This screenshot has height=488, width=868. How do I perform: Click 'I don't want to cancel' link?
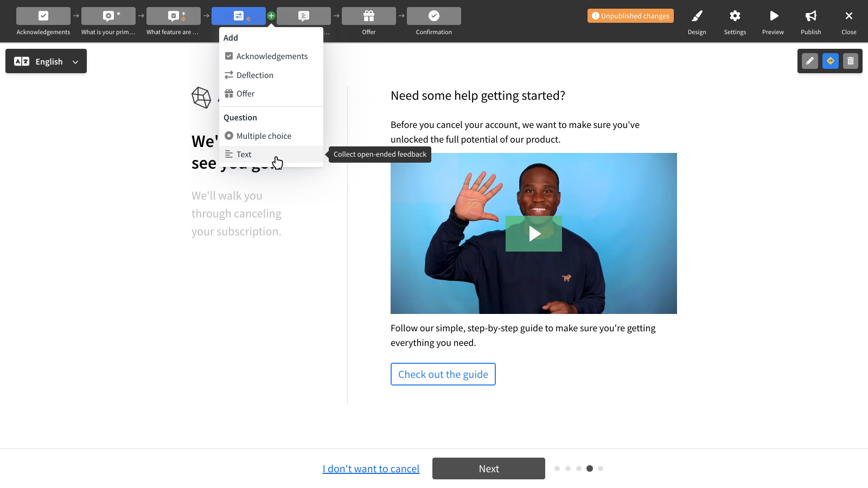371,468
